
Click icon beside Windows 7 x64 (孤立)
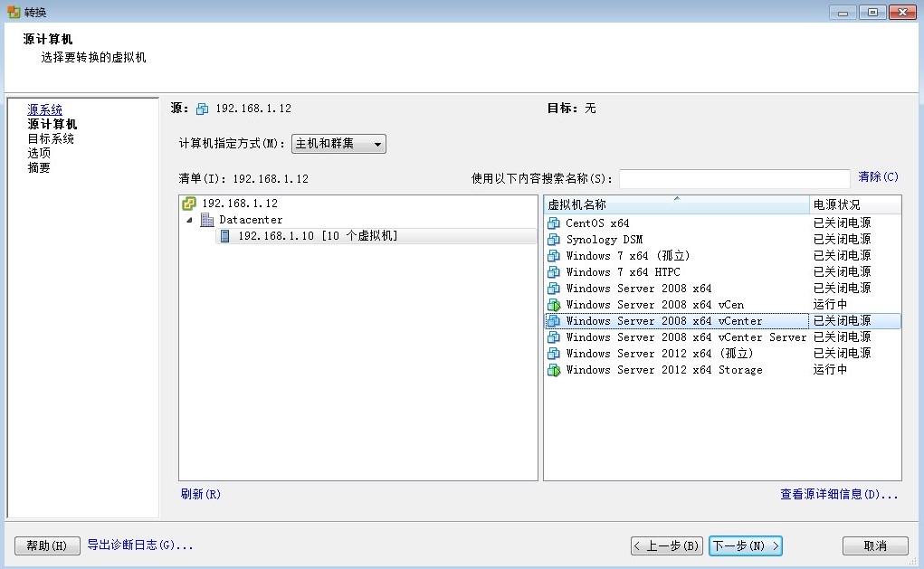click(x=554, y=256)
